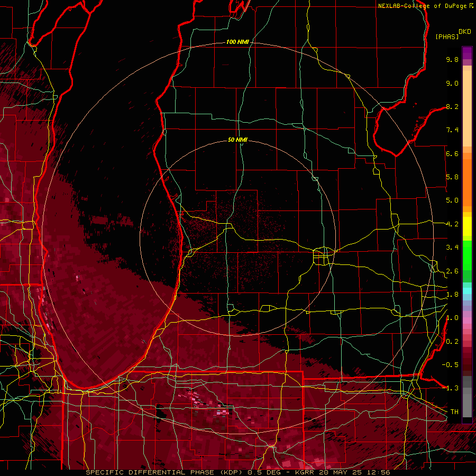The width and height of the screenshot is (476, 476).
Task: Pick the purple segment at top of color bar
Action: (467, 53)
